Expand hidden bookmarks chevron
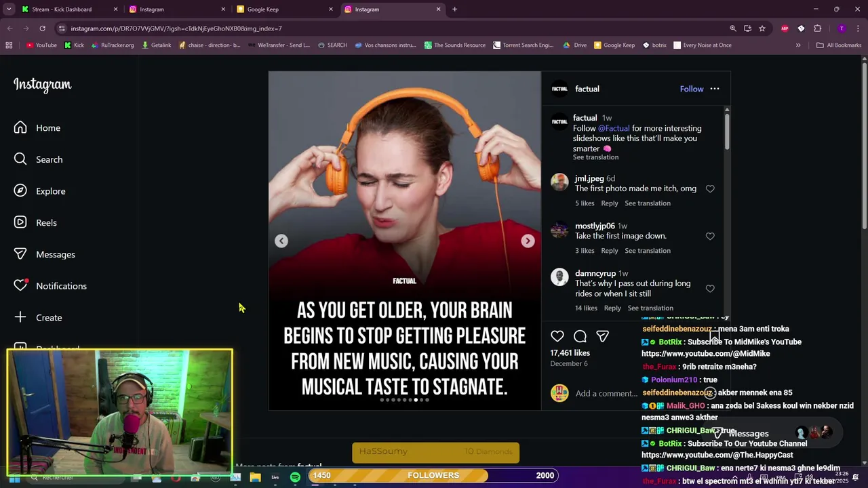868x488 pixels. 798,45
